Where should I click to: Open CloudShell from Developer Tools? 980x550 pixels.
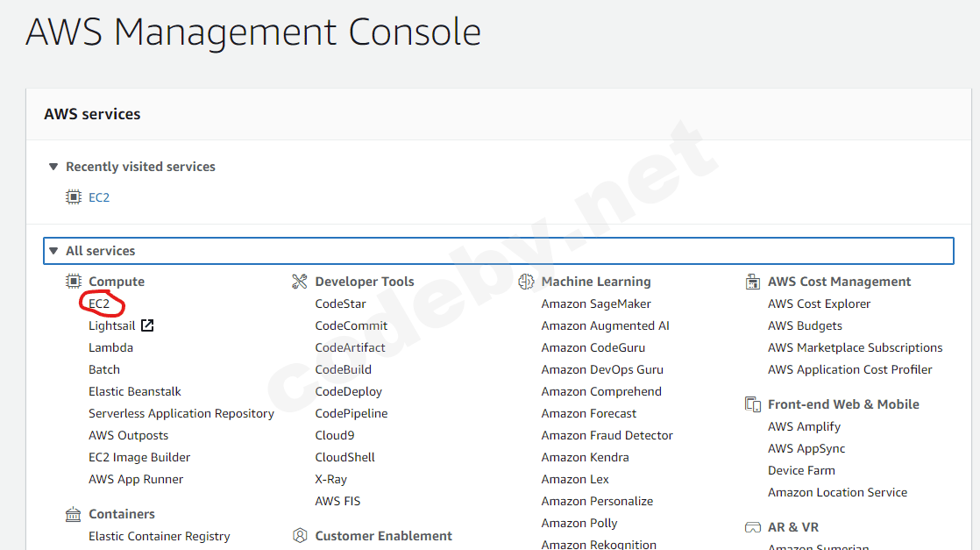(344, 457)
